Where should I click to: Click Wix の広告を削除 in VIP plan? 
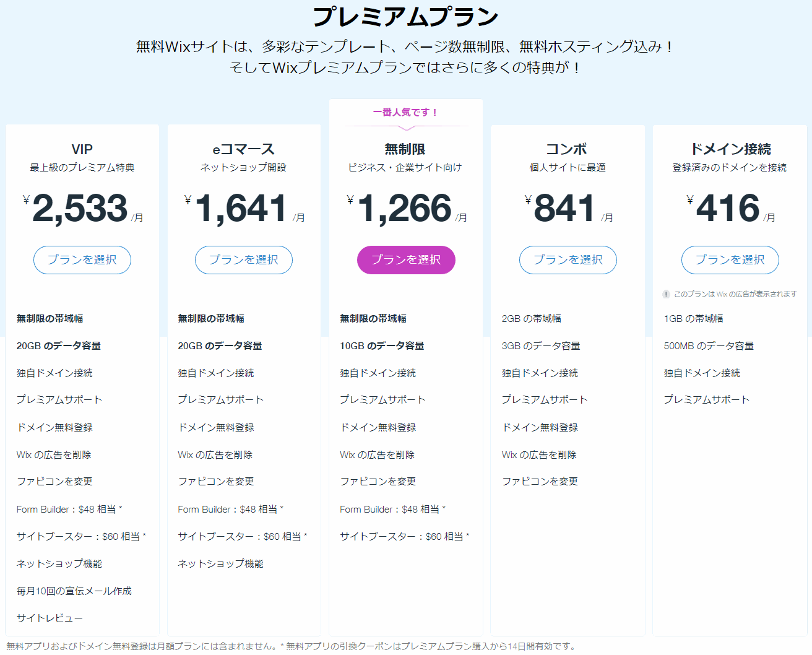[x=54, y=455]
